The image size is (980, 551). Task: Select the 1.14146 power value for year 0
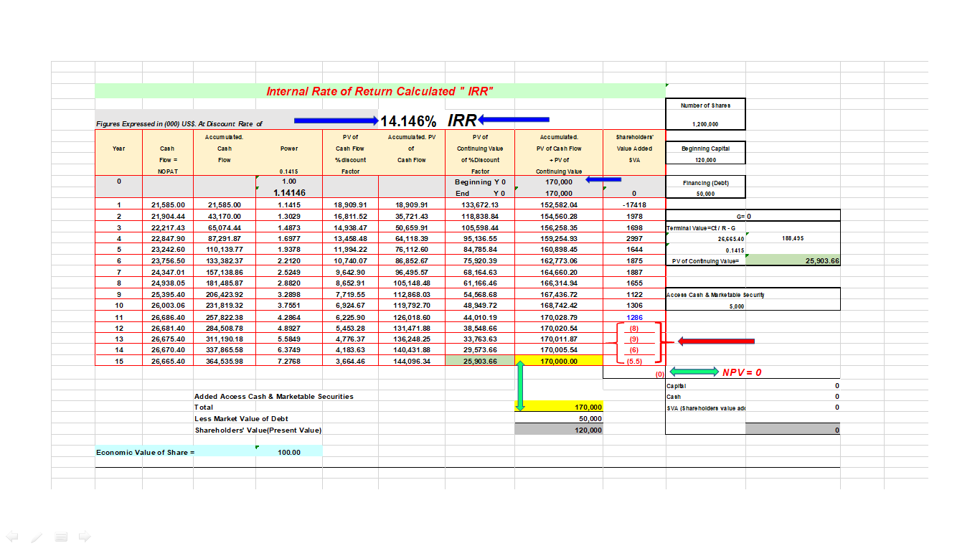(x=289, y=193)
